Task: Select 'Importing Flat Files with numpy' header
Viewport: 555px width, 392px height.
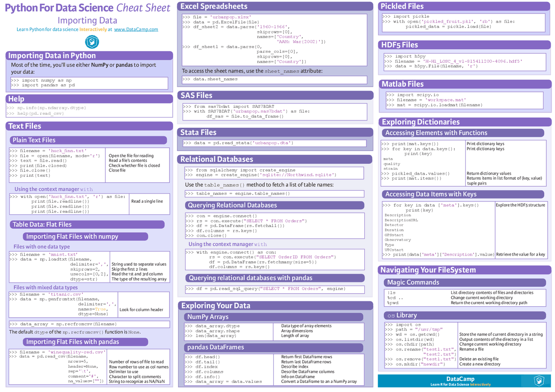Action: [85, 236]
